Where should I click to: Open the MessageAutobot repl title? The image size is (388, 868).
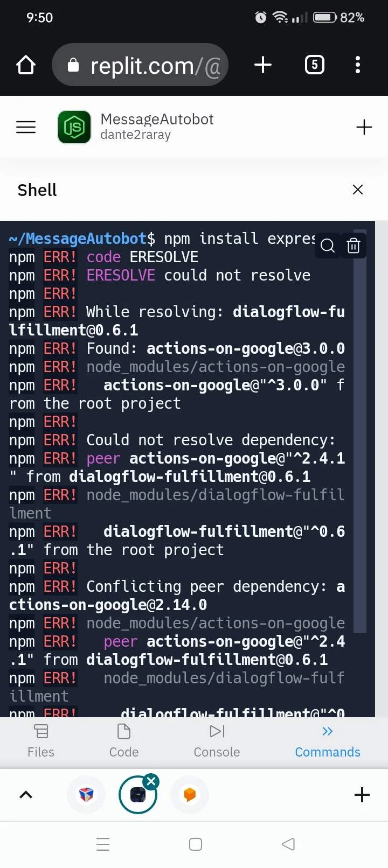(157, 119)
